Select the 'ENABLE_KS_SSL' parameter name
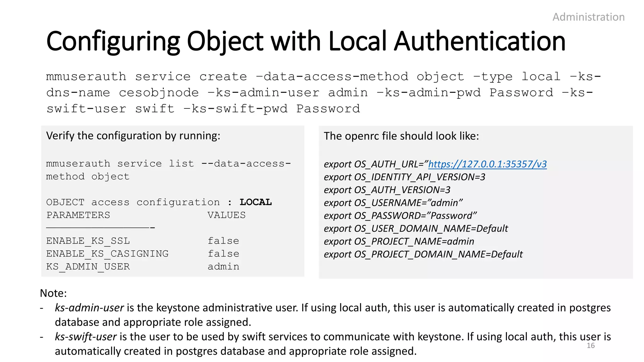The image size is (644, 362). pyautogui.click(x=88, y=241)
